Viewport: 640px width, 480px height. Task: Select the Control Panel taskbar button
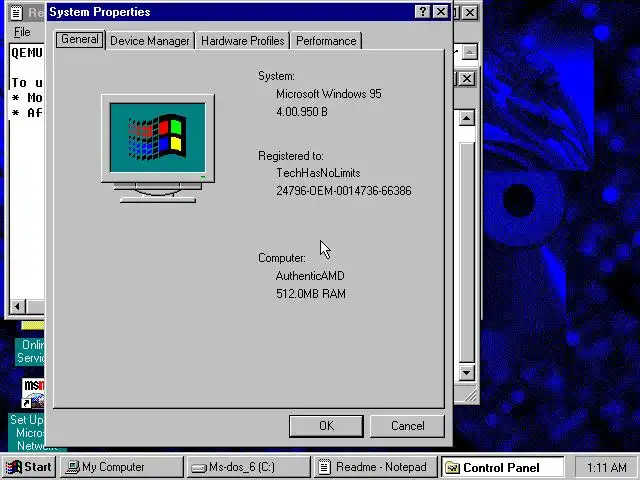[x=502, y=467]
